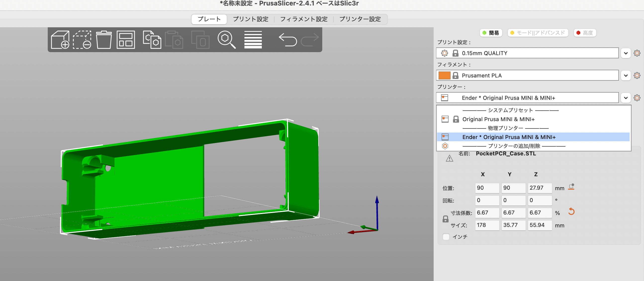Click the position X field showing 90

tap(487, 188)
